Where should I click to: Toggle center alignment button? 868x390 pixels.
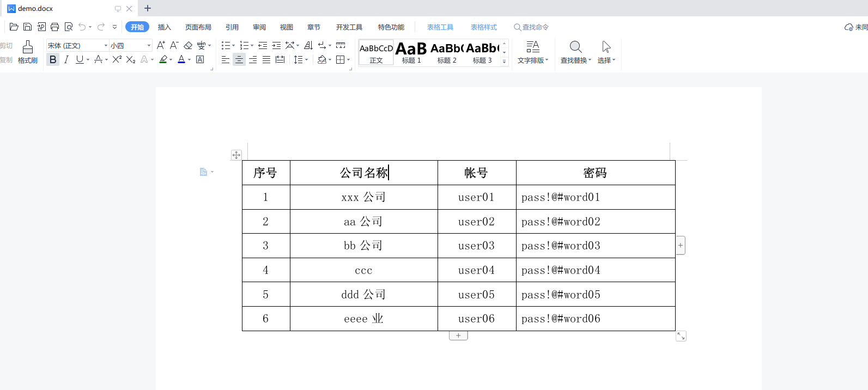pyautogui.click(x=239, y=60)
